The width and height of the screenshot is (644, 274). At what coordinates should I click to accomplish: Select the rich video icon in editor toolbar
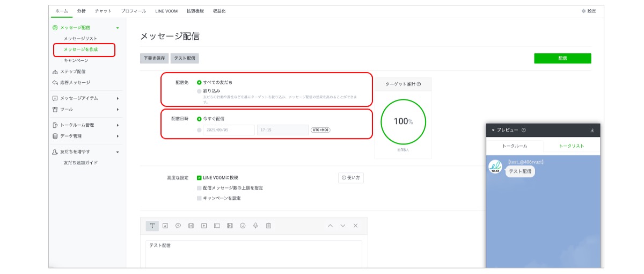pos(230,226)
